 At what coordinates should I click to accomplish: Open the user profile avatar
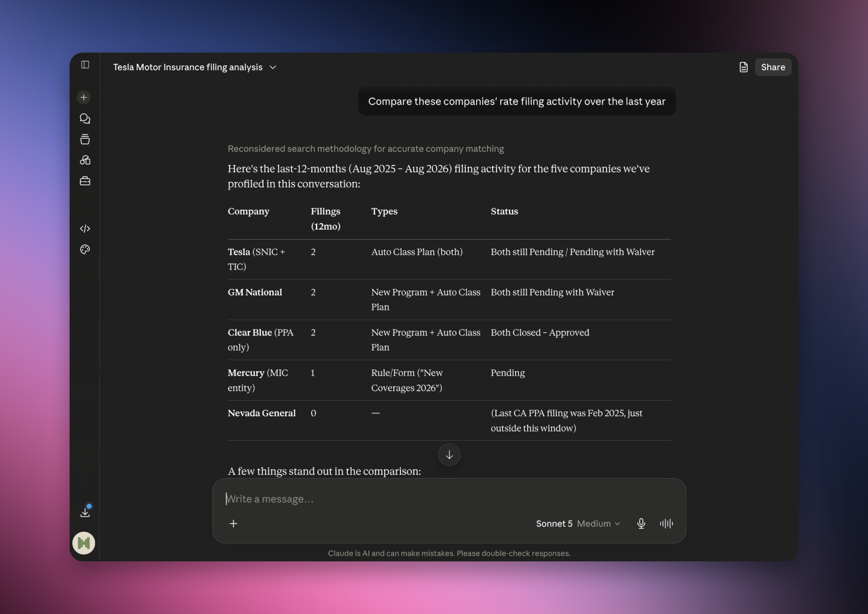click(x=84, y=543)
